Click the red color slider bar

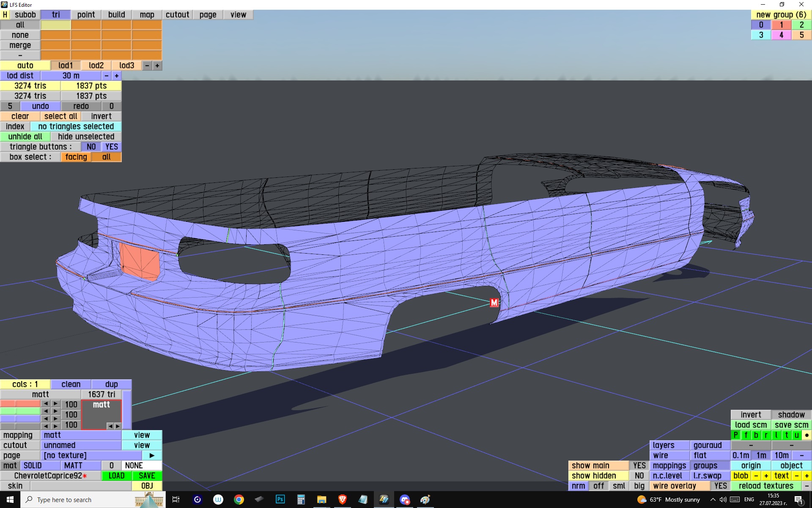click(20, 404)
